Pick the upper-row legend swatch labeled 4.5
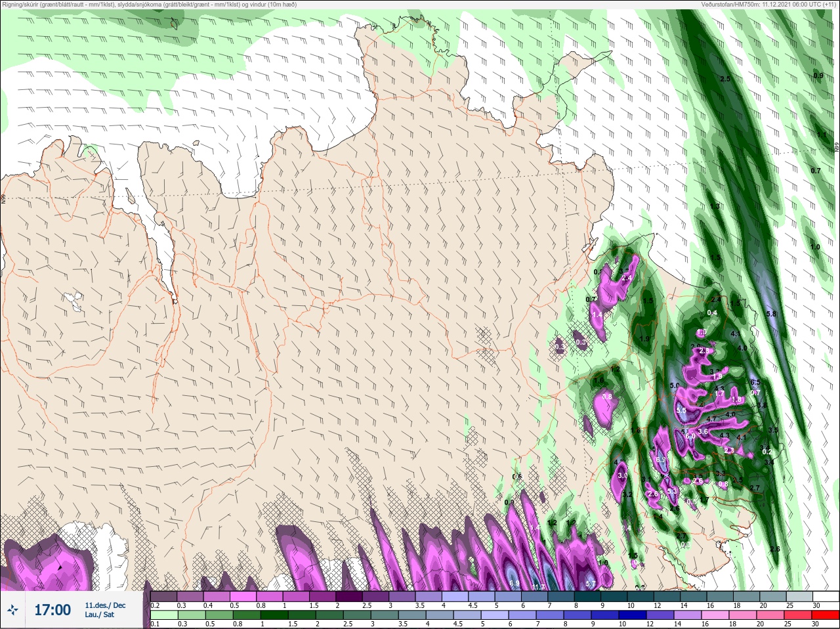840x629 pixels. tap(482, 596)
